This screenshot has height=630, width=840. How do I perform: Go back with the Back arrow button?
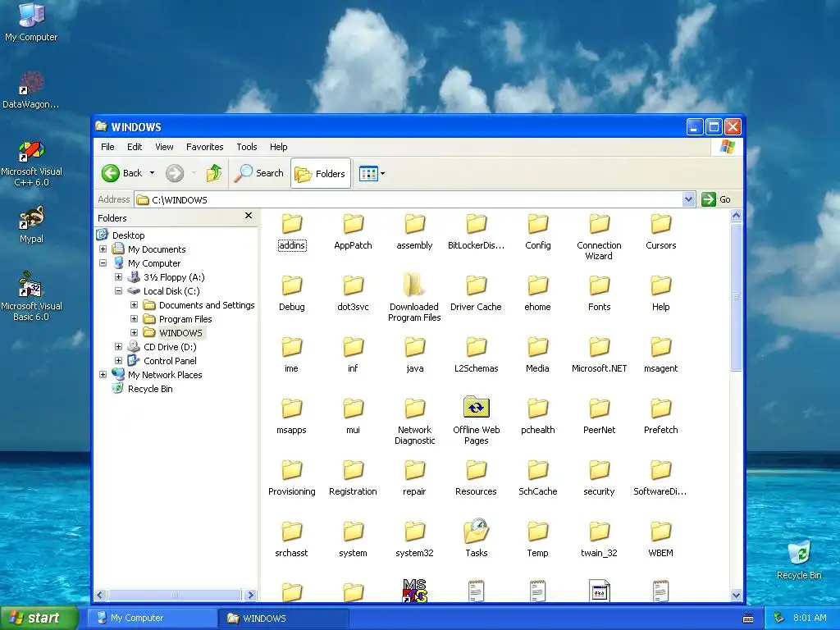[x=121, y=173]
